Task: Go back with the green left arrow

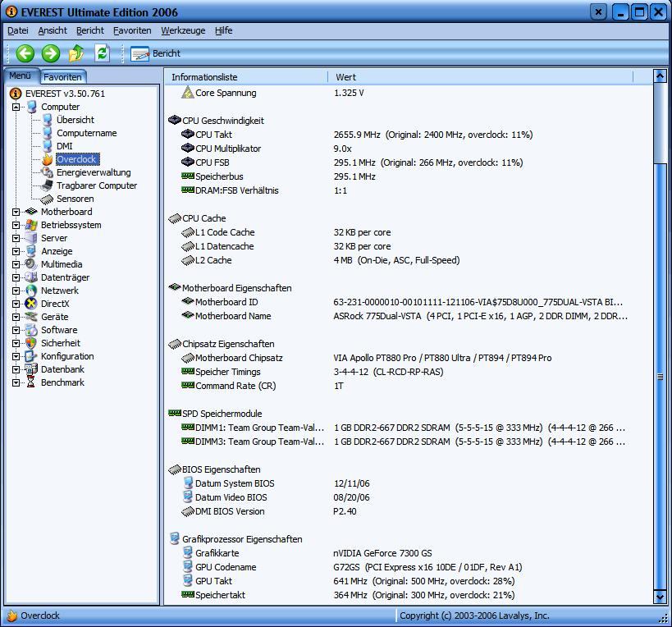Action: click(25, 53)
